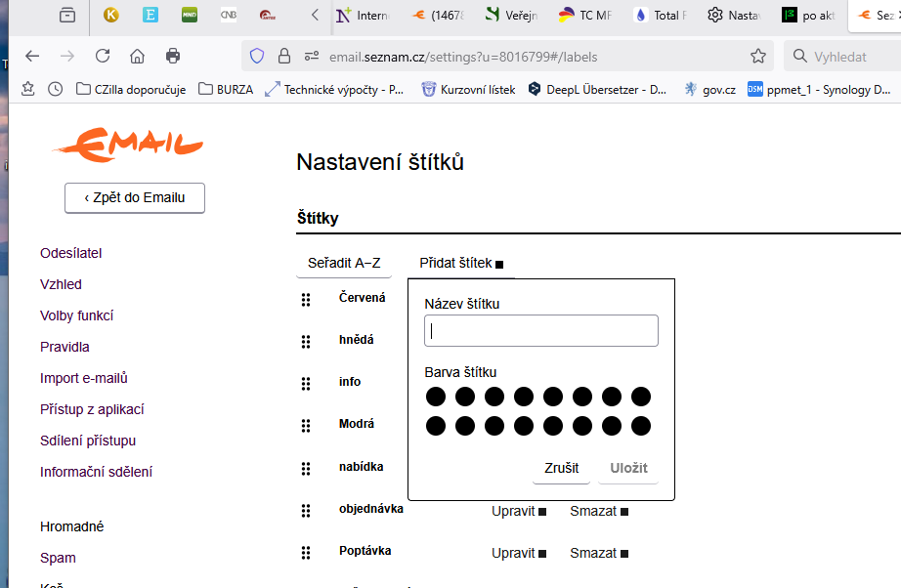
Task: Click the history clock icon in bookmarks bar
Action: click(x=55, y=89)
